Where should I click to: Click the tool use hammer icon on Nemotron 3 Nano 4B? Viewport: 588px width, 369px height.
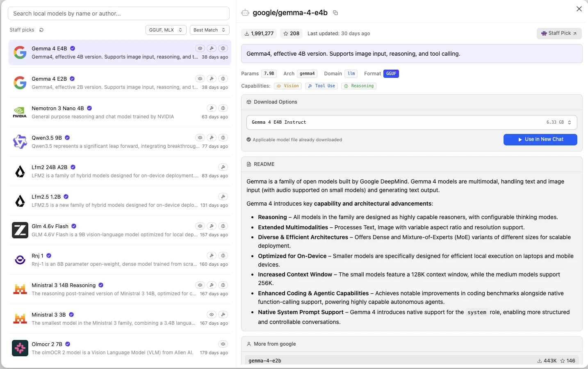(x=212, y=108)
